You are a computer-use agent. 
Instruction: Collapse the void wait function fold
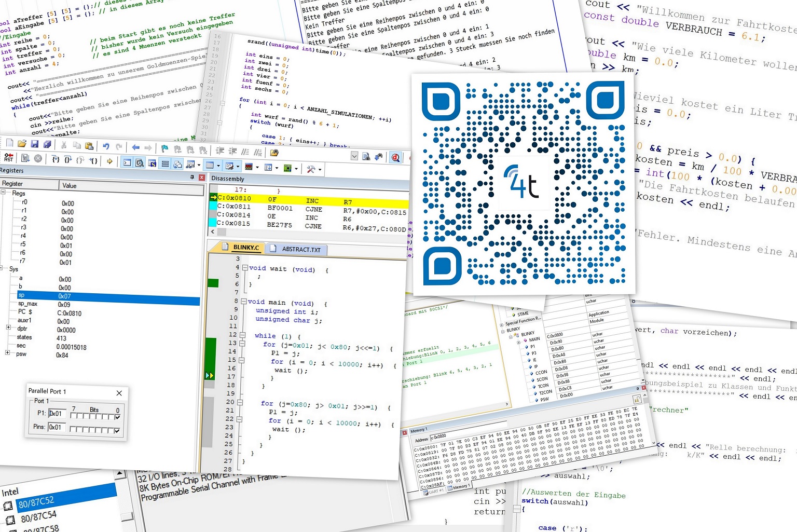[245, 268]
